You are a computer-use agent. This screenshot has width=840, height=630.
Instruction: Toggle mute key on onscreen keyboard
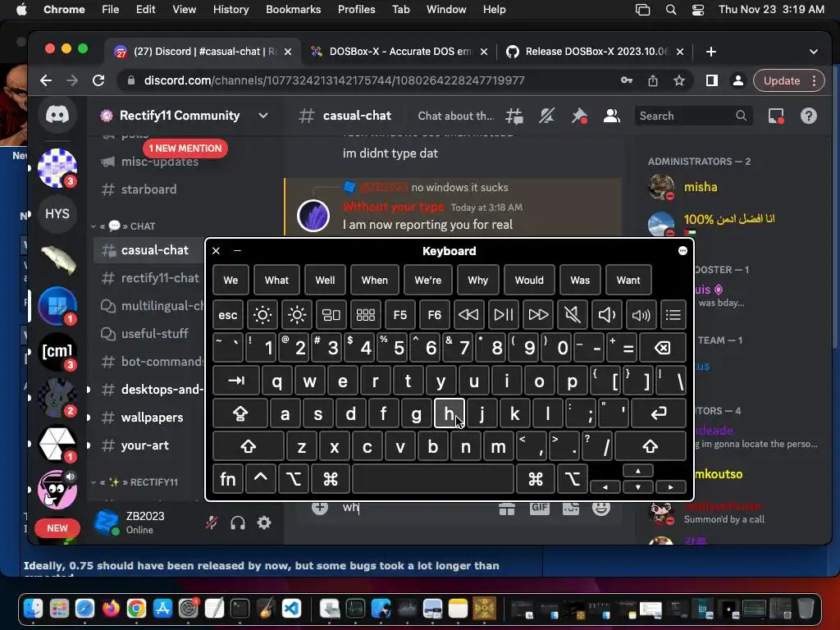pos(572,314)
